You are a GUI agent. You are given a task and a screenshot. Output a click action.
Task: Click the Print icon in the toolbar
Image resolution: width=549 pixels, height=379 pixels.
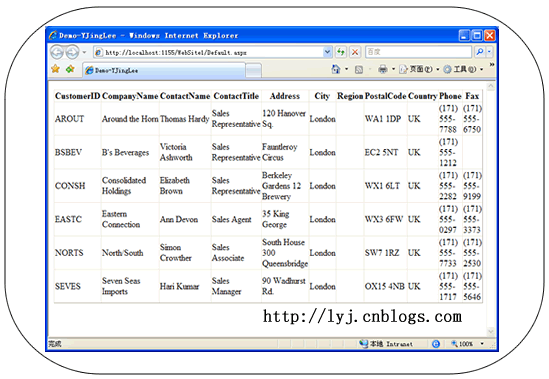tap(383, 69)
